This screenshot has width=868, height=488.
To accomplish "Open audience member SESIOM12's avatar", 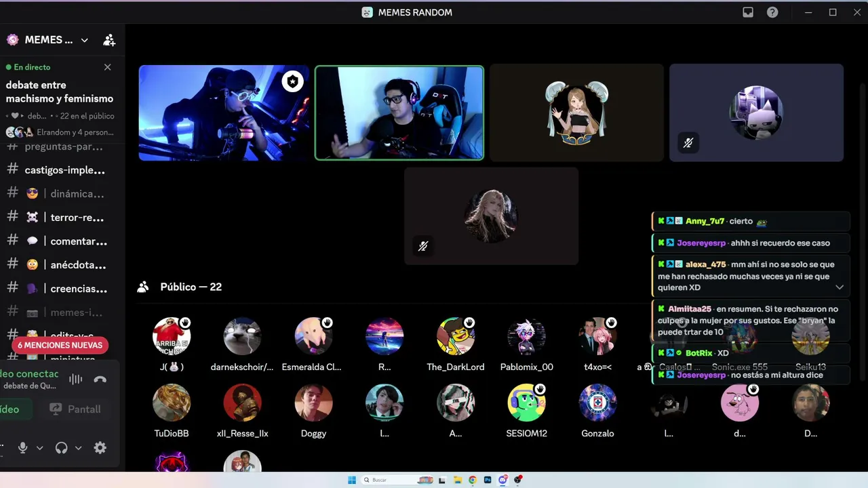I will (x=527, y=403).
